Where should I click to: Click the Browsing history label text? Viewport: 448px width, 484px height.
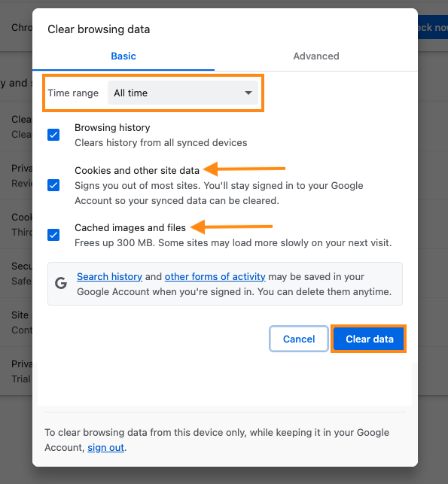(x=112, y=127)
